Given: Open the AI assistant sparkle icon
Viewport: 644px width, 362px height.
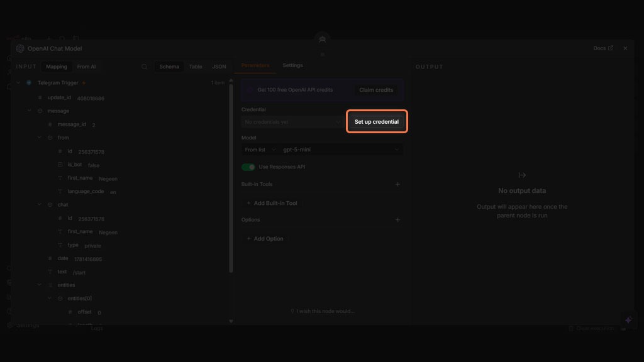Looking at the screenshot, I should coord(628,320).
